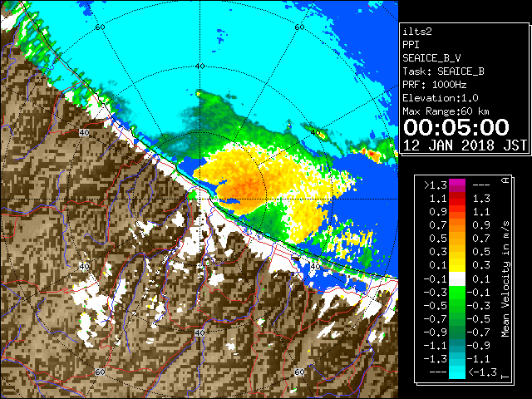This screenshot has width=532, height=399.
Task: Click the '60' ring label at the lower right over land
Action: click(299, 372)
